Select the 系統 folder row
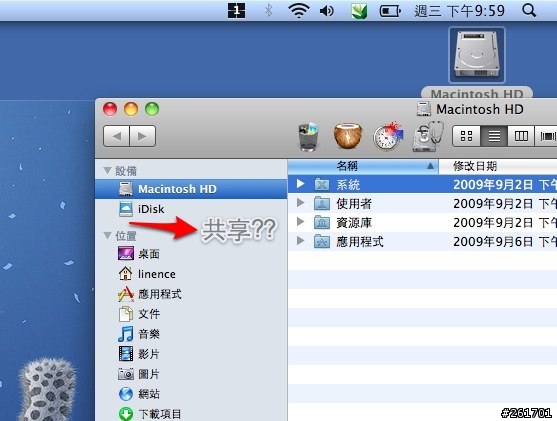 click(x=422, y=184)
